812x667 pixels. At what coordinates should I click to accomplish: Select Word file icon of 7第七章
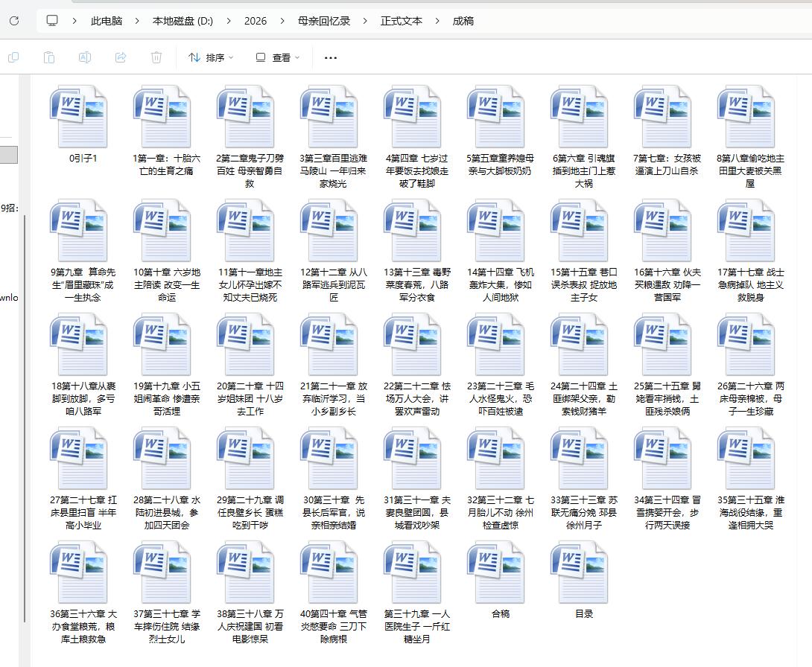point(662,117)
